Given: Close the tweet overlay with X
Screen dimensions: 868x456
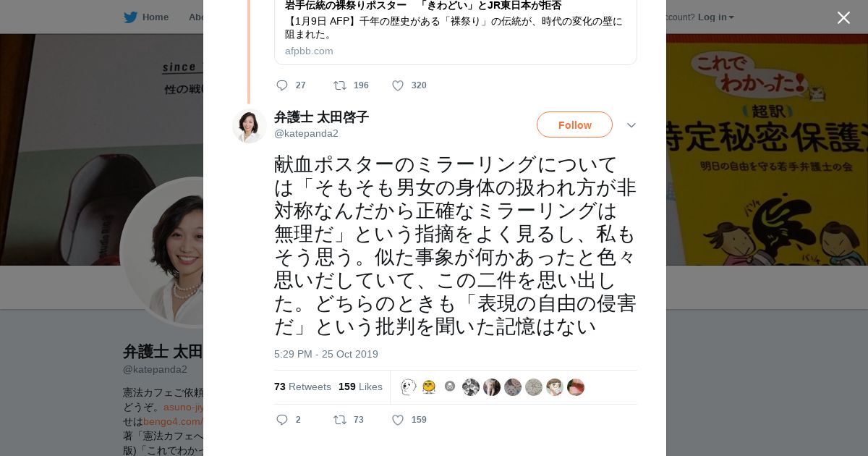Looking at the screenshot, I should (x=843, y=18).
